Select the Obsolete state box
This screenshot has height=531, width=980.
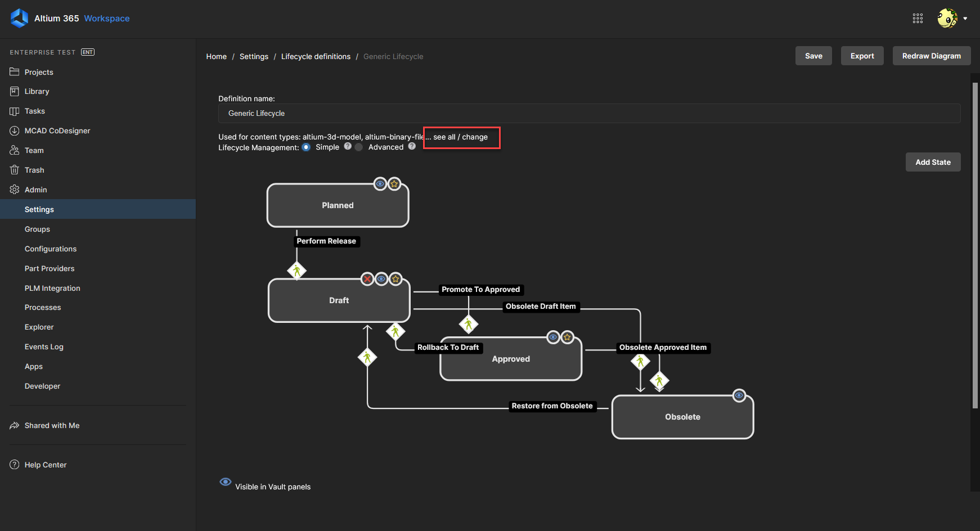pyautogui.click(x=682, y=417)
